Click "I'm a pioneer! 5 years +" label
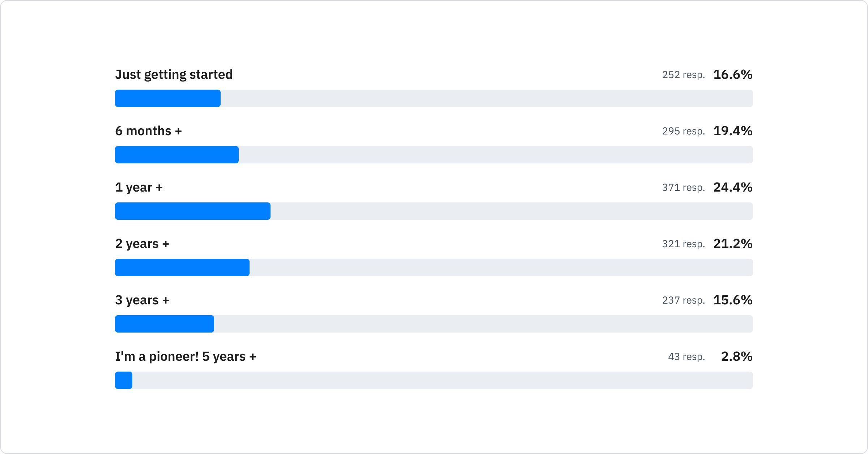 coord(186,356)
